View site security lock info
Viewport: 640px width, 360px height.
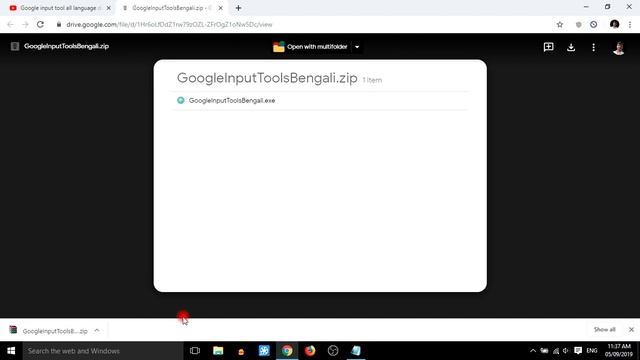[x=59, y=24]
